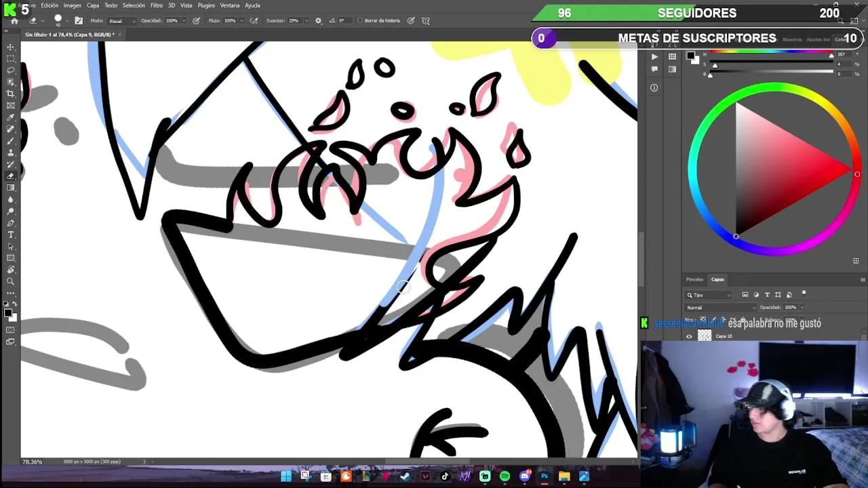Open the brush opacity slider dropdown arrow
868x488 pixels.
183,21
